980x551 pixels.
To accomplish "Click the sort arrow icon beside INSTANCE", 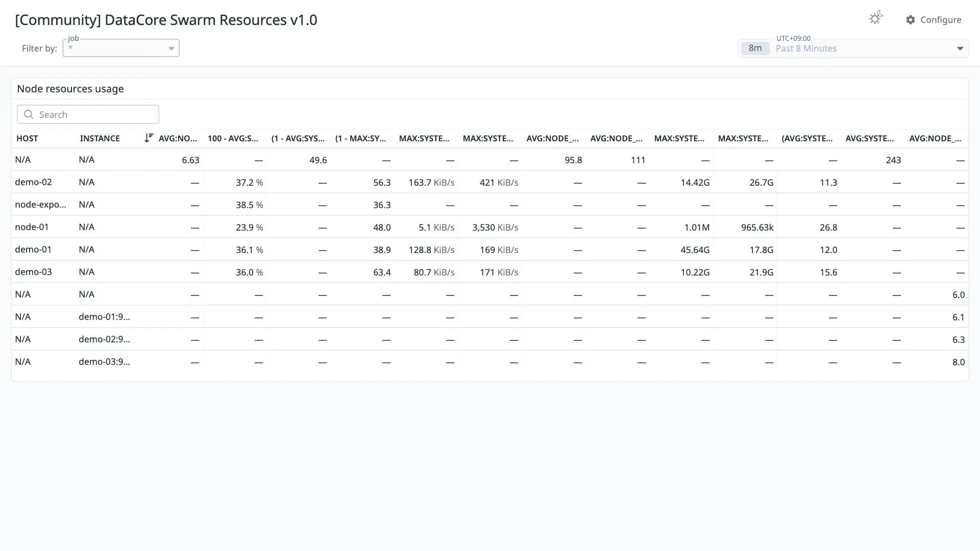I will point(149,138).
